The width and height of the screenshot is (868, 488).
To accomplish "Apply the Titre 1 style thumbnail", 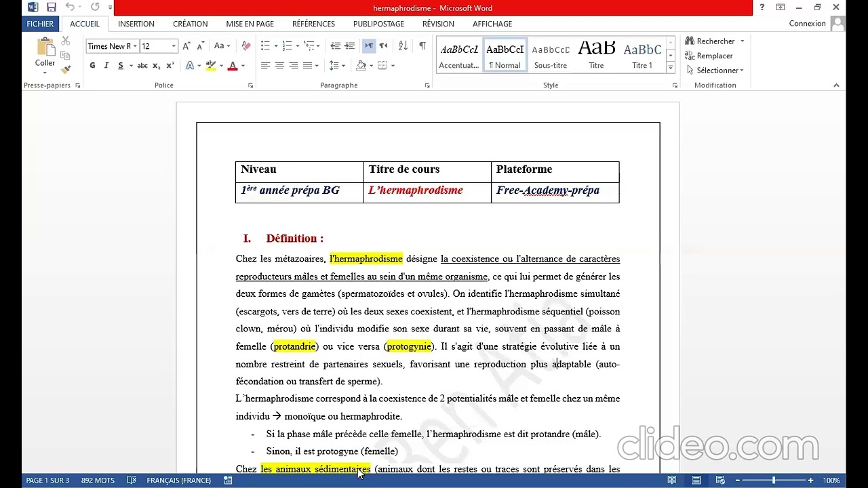I will (642, 55).
